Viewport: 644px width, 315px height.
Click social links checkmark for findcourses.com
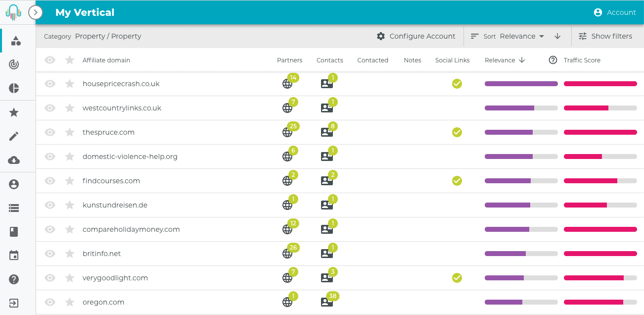[457, 181]
